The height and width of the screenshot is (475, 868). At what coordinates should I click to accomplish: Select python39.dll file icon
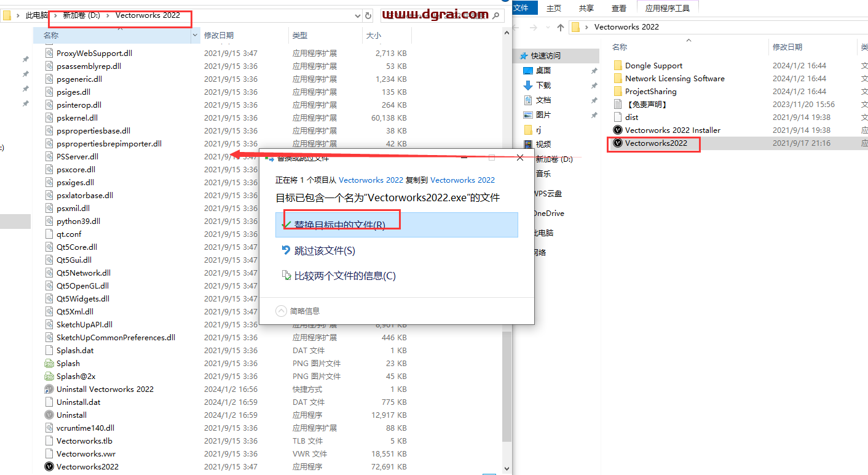(49, 221)
